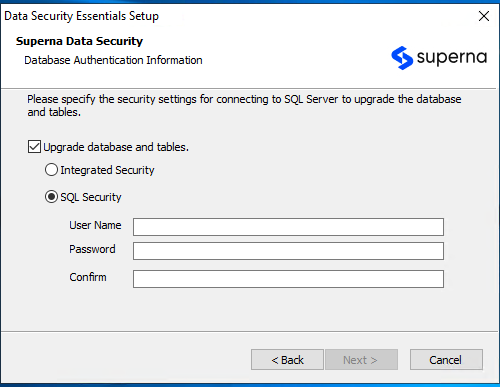Cancel the Data Security Essentials setup
This screenshot has width=500, height=387.
tap(446, 360)
